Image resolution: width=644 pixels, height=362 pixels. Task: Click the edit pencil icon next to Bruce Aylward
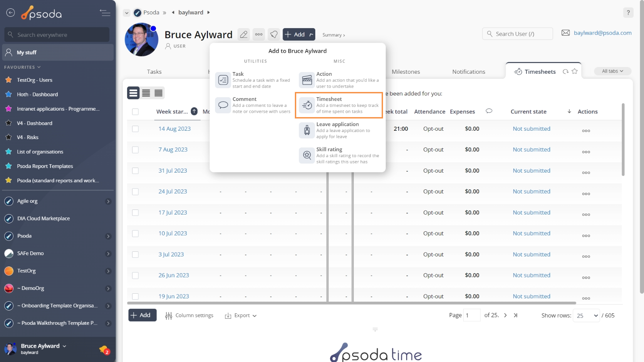pos(244,34)
